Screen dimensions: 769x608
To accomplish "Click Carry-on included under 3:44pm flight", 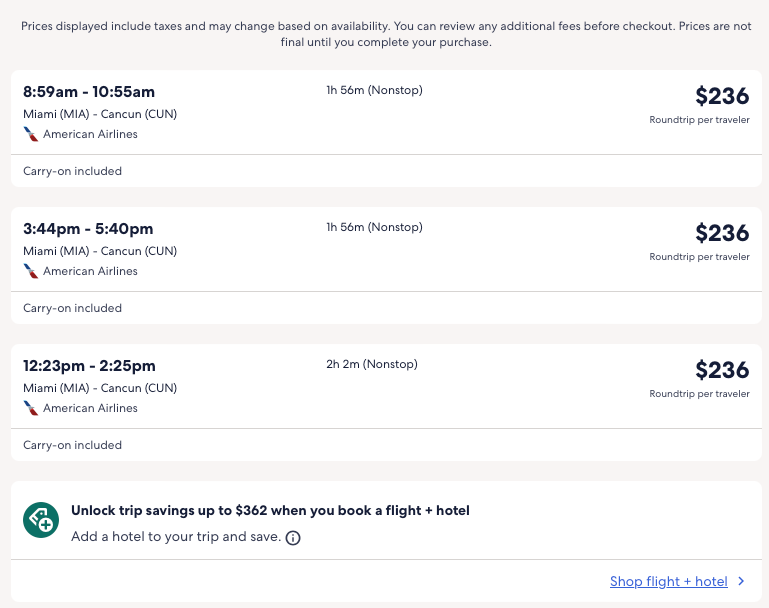I will click(72, 308).
